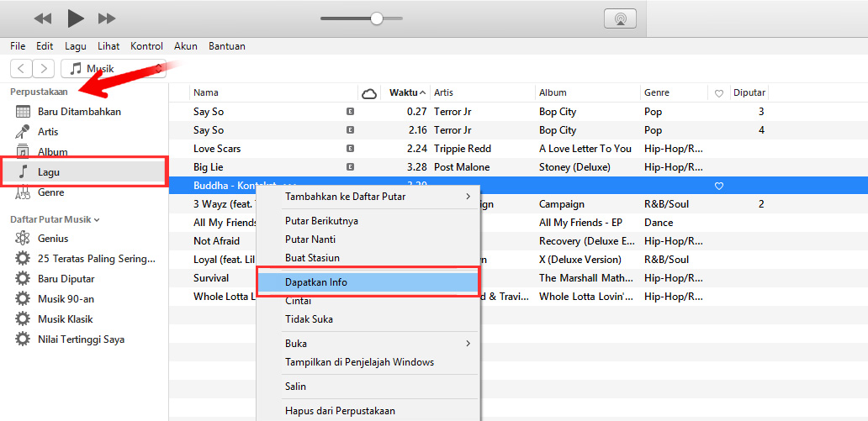868x421 pixels.
Task: Click the volume slider knob
Action: point(377,18)
